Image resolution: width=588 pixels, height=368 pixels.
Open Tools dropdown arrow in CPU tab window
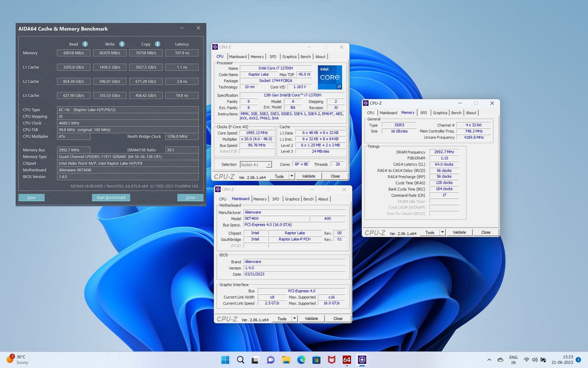tap(292, 176)
